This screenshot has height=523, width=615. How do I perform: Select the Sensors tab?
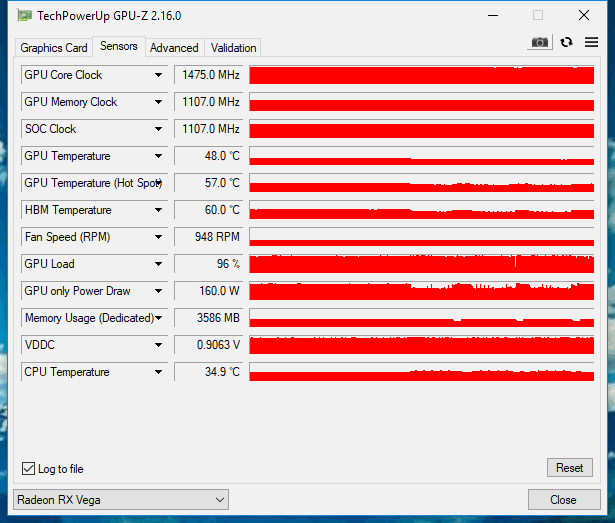click(118, 46)
